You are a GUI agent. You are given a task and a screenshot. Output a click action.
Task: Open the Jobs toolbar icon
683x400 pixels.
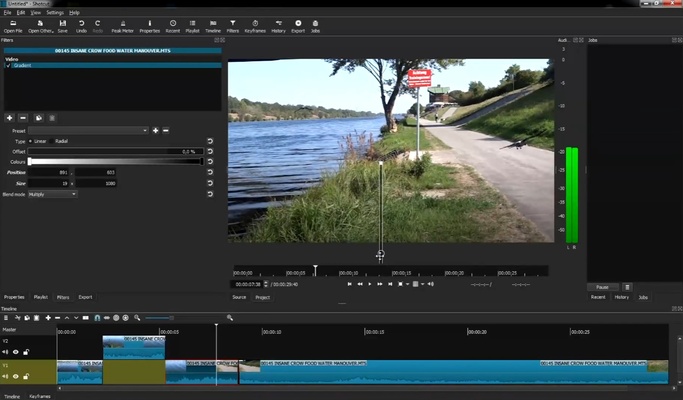point(315,26)
